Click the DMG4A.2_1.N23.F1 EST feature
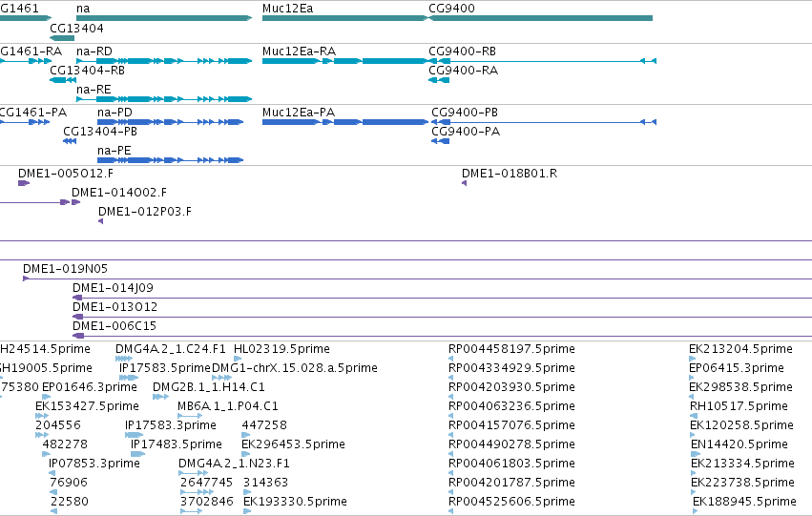 193,473
